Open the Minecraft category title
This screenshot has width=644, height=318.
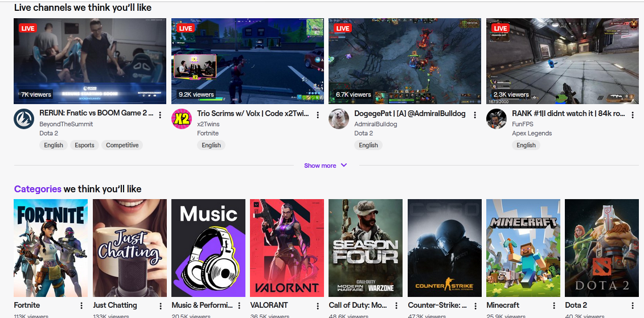click(503, 305)
